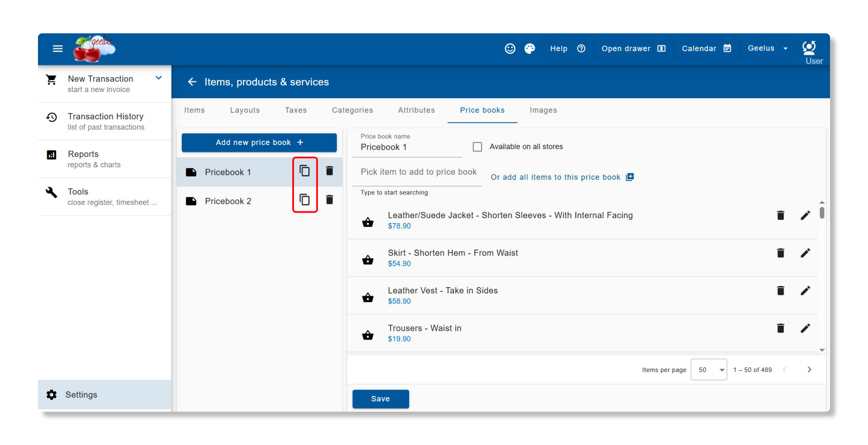Screen dimensions: 868x445
Task: Open the color palette theme icon
Action: [530, 49]
